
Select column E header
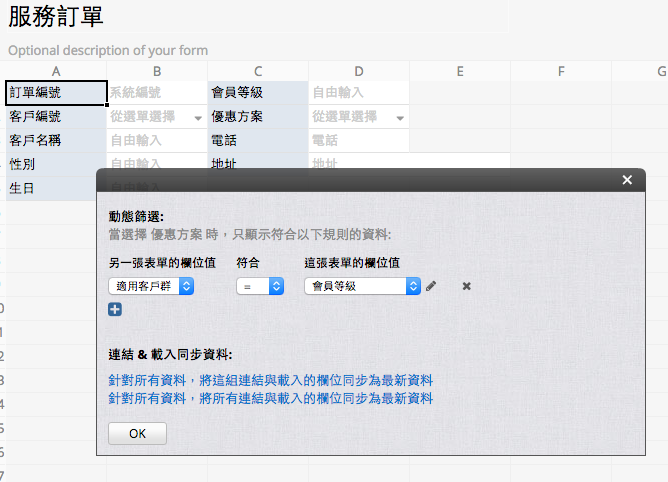pos(460,71)
